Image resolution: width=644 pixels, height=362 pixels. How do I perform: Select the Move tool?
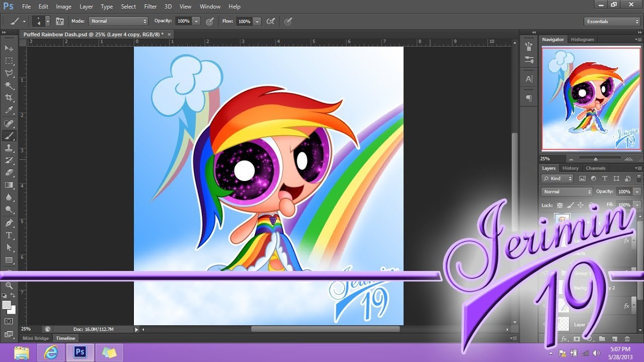point(9,48)
